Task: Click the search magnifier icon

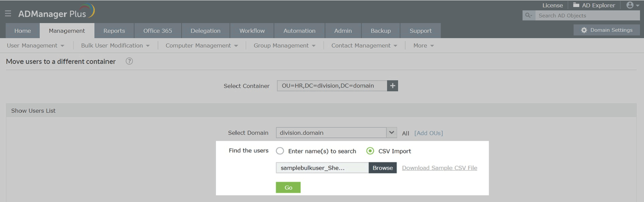Action: tap(529, 15)
